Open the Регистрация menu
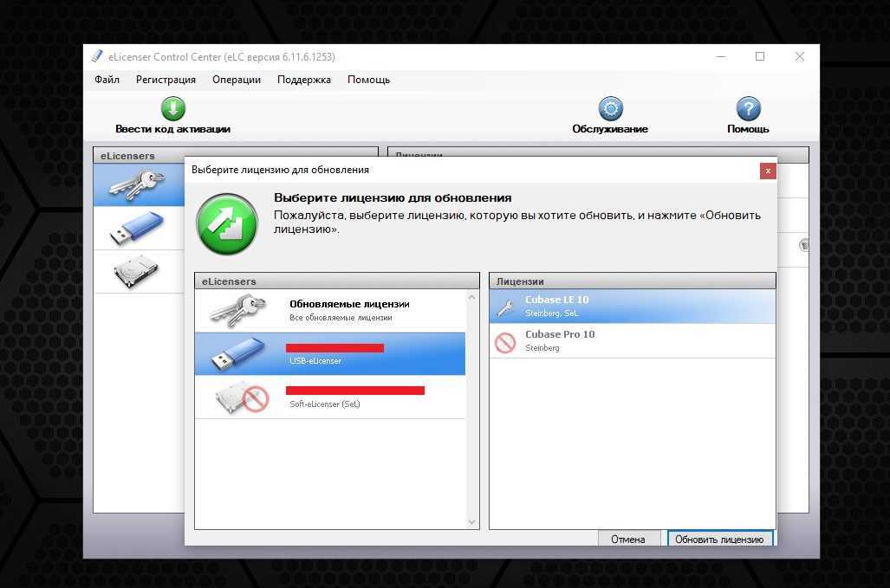Viewport: 890px width, 588px height. pos(166,80)
